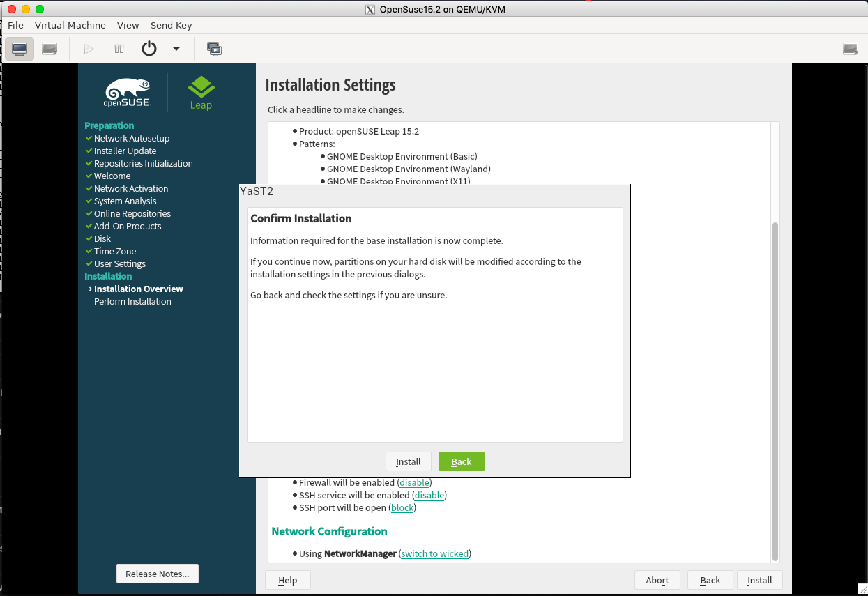This screenshot has height=596, width=868.
Task: Disable SSH service via link
Action: (429, 495)
